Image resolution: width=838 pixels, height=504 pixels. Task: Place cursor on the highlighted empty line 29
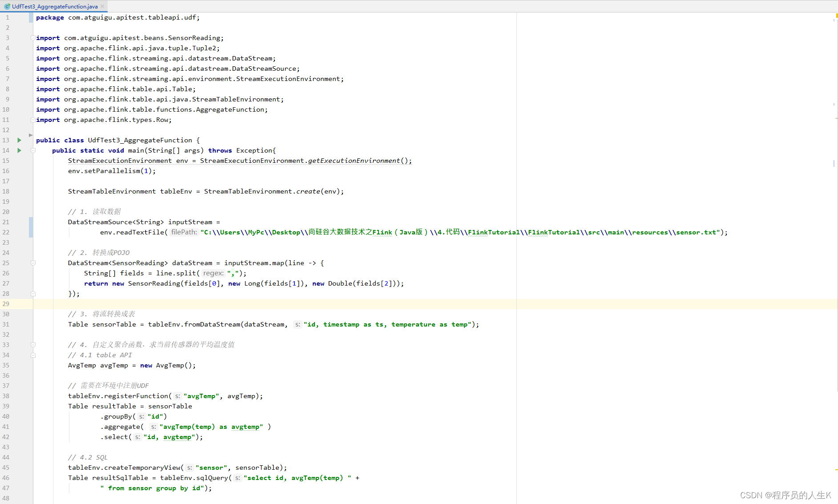pos(267,304)
